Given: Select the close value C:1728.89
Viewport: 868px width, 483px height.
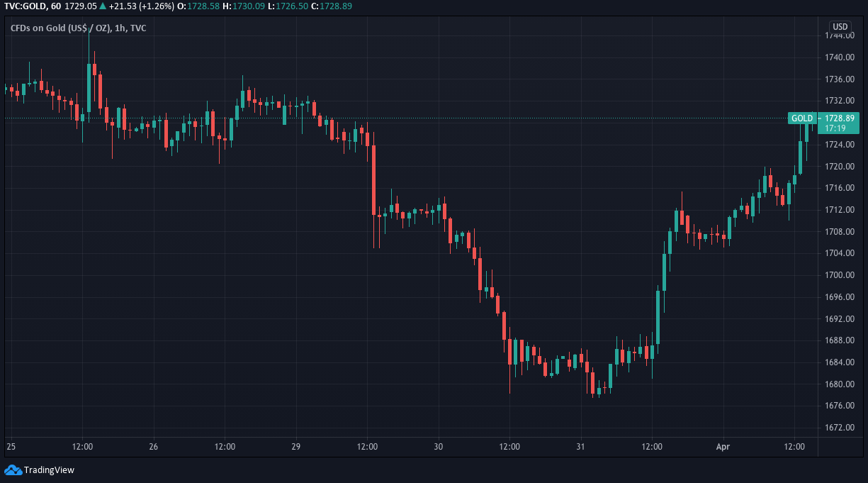Looking at the screenshot, I should coord(330,6).
